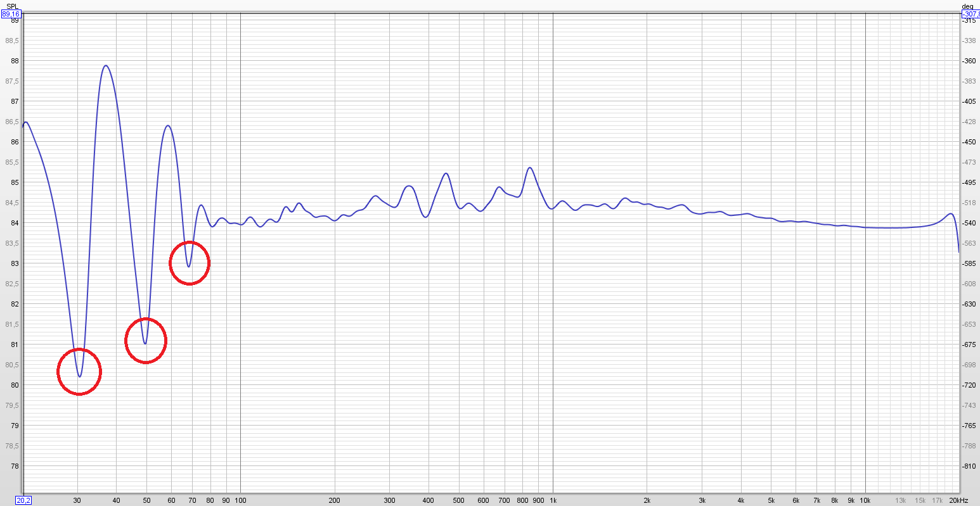Click the 700 frequency axis label
Image resolution: width=980 pixels, height=506 pixels.
(x=504, y=500)
